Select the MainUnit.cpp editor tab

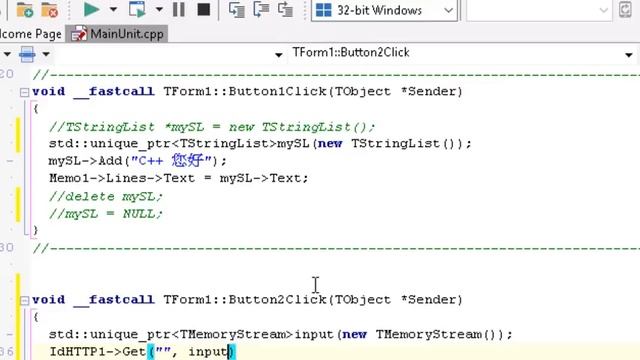coord(117,34)
